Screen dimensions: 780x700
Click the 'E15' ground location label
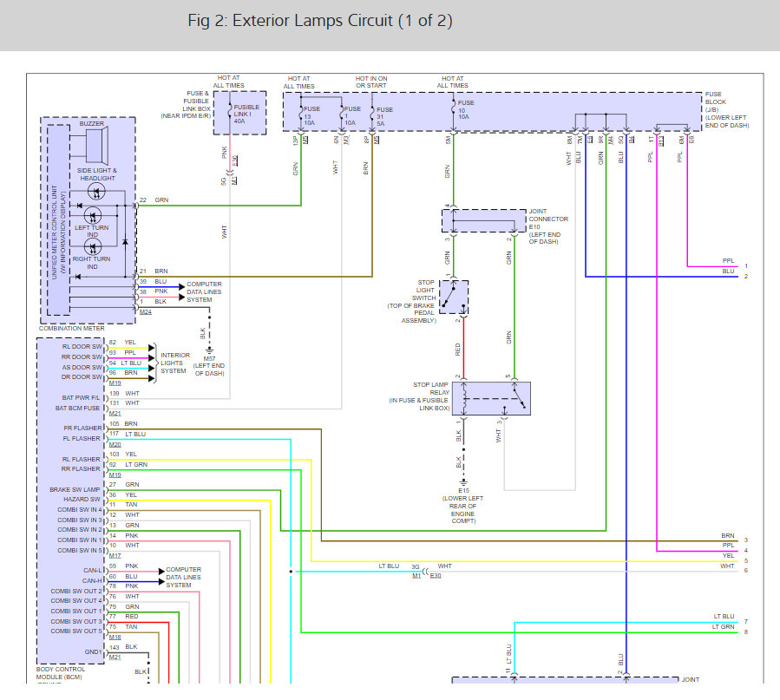click(x=463, y=491)
